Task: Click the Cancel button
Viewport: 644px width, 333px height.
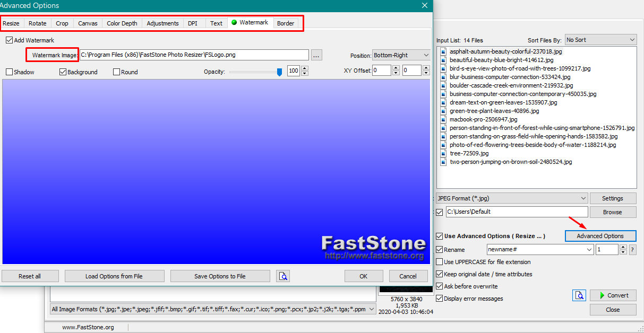Action: pos(408,276)
